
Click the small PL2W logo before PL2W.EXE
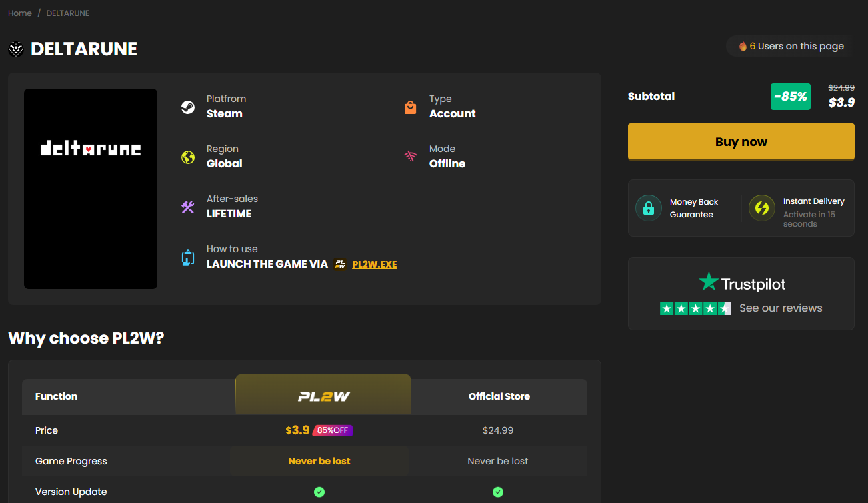click(340, 264)
